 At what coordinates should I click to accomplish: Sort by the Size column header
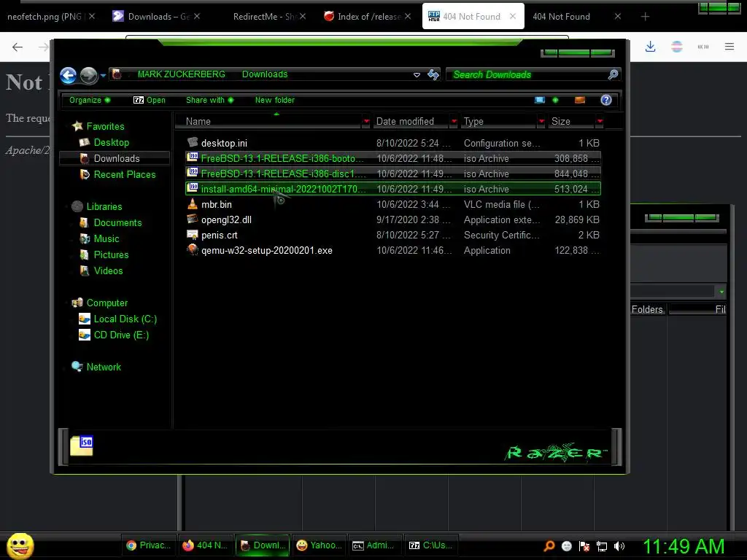572,122
